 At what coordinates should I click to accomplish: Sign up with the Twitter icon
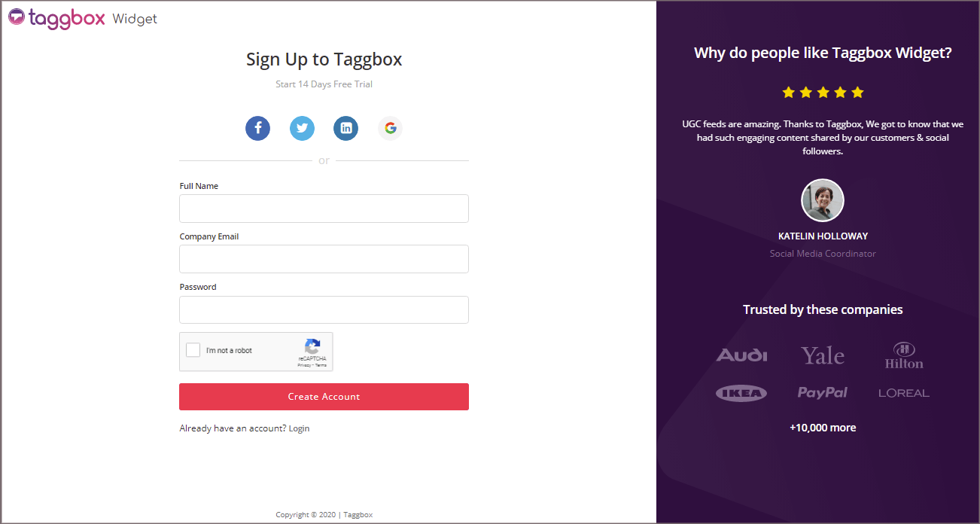tap(302, 128)
